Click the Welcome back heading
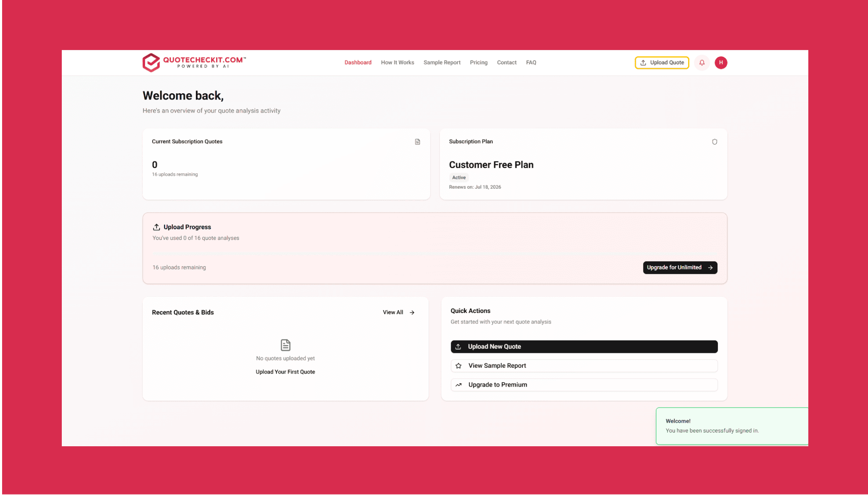Viewport: 868px width, 495px height. coord(183,96)
